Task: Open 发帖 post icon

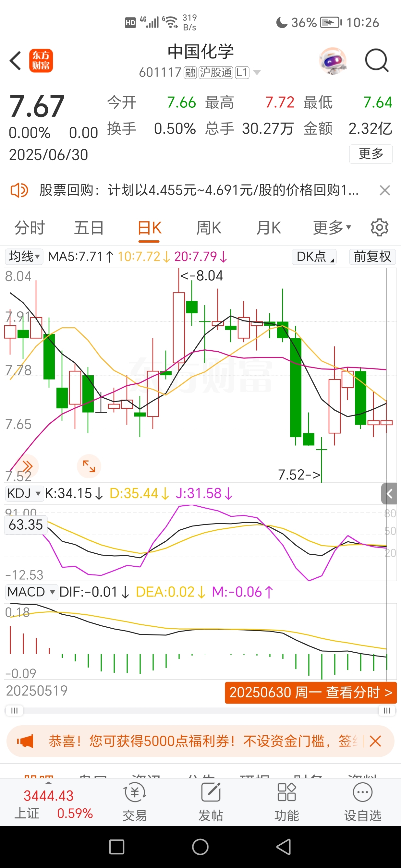Action: pyautogui.click(x=211, y=802)
